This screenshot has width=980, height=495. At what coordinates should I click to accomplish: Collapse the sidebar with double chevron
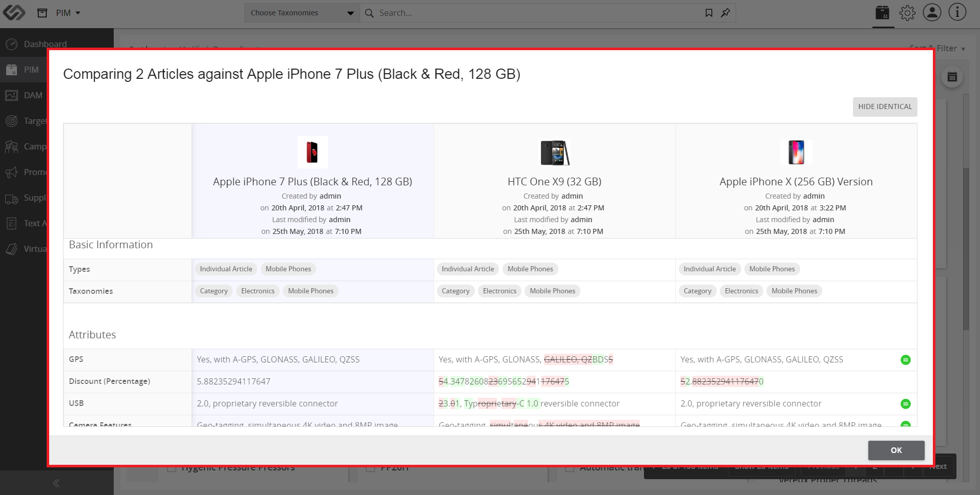[56, 483]
